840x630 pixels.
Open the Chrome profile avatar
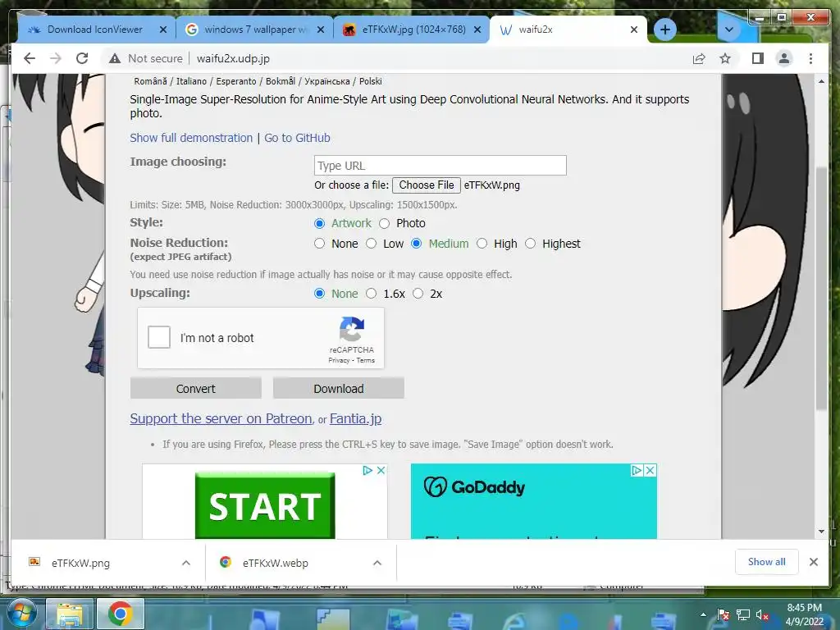pyautogui.click(x=783, y=58)
